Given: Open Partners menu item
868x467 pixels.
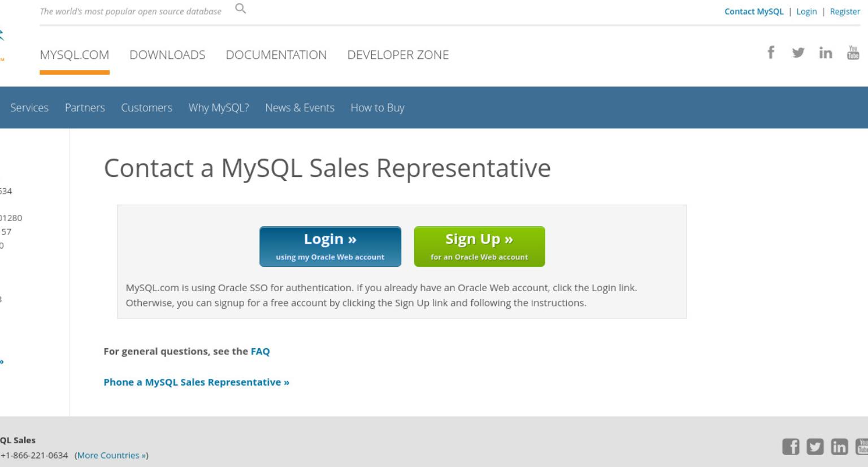Looking at the screenshot, I should click(85, 107).
